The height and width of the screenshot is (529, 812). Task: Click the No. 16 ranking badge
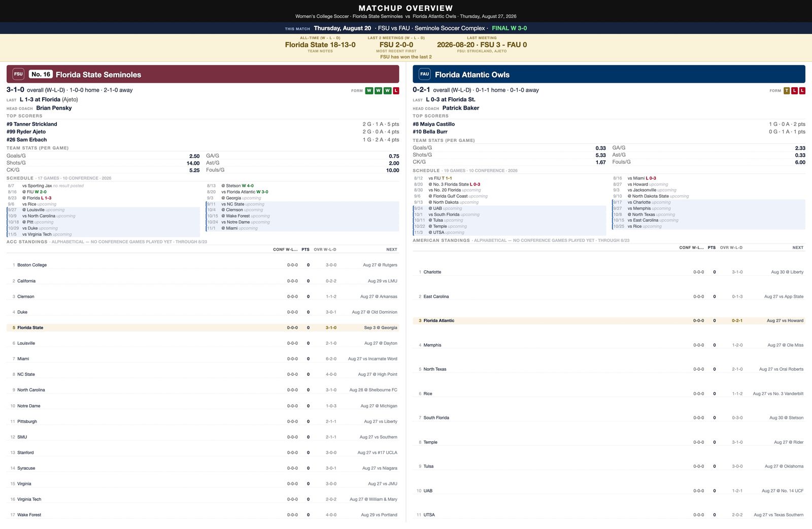click(41, 74)
